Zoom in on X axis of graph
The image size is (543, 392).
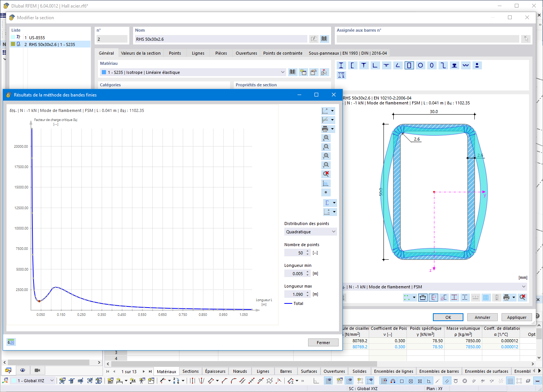(326, 138)
